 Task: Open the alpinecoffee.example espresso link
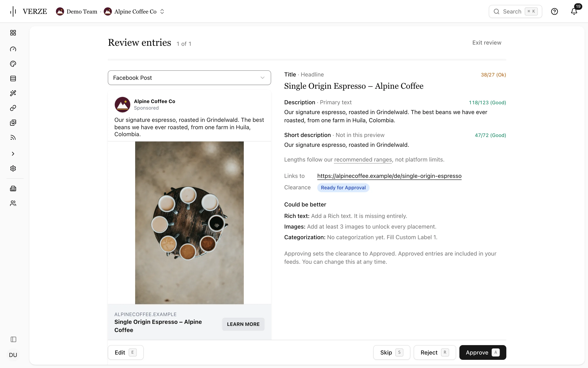click(x=389, y=176)
